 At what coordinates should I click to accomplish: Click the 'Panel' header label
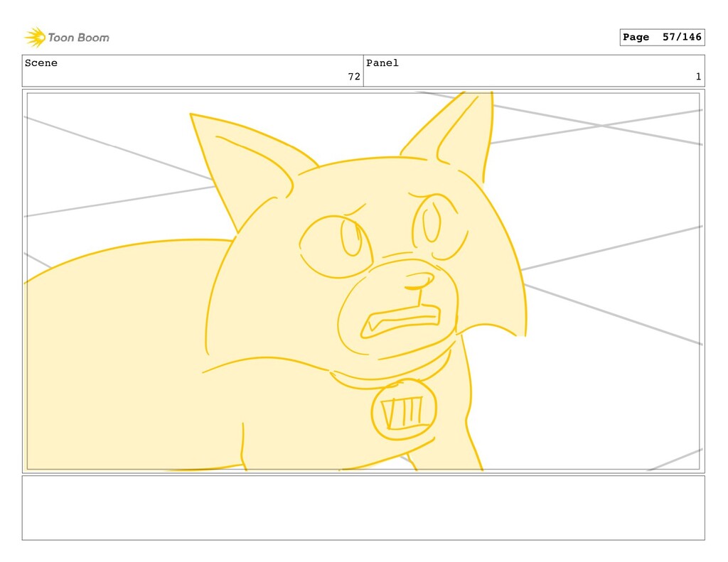[382, 63]
